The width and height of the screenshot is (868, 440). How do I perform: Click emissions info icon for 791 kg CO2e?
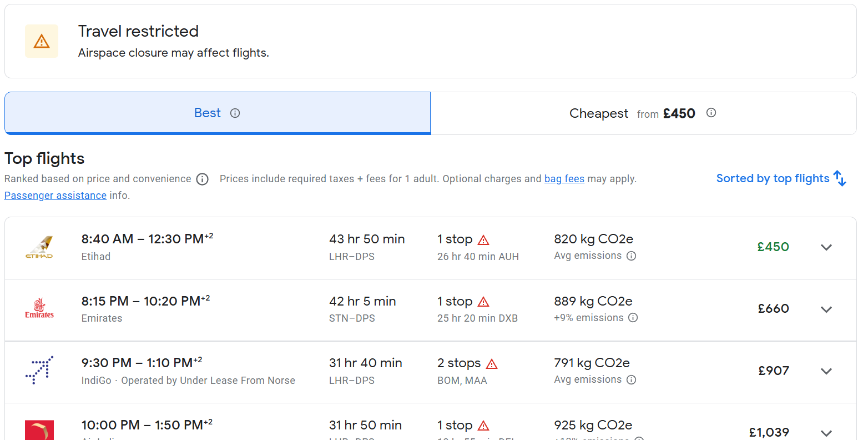(631, 380)
